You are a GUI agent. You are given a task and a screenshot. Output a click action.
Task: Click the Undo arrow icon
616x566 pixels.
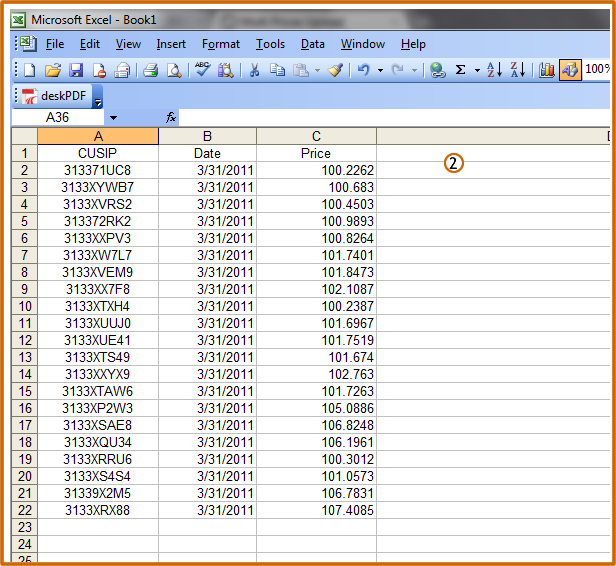pyautogui.click(x=364, y=70)
